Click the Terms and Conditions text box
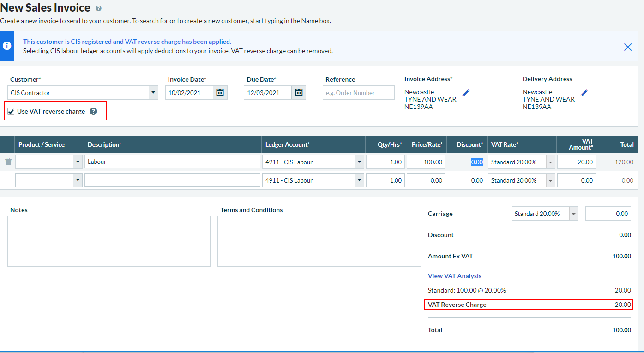 coord(319,241)
